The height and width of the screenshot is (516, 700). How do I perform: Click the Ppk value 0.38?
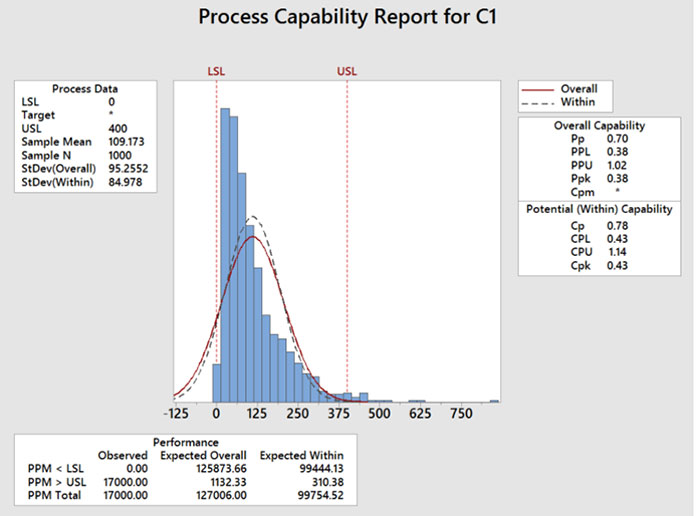click(x=617, y=179)
